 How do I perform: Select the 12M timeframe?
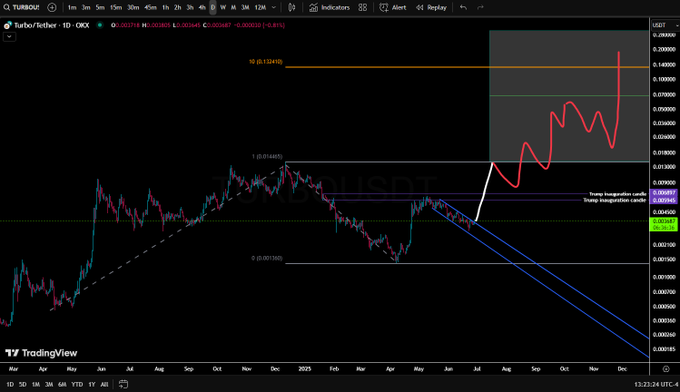pos(260,7)
